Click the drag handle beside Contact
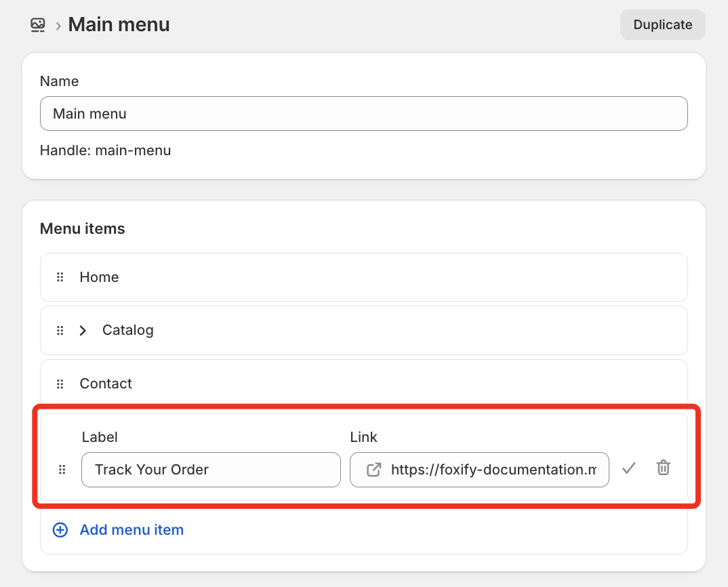The image size is (728, 587). click(60, 384)
